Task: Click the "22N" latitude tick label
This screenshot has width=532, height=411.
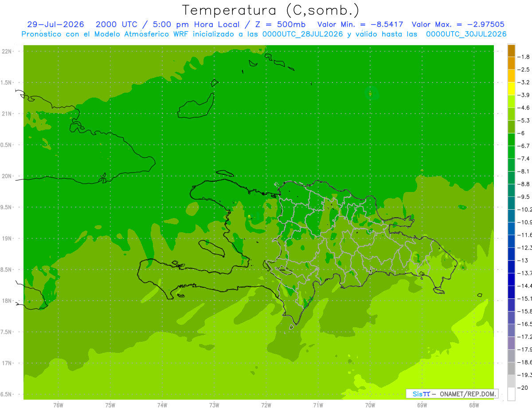Action: click(x=7, y=51)
